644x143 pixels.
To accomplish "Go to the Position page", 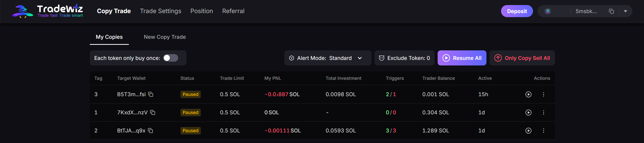I will point(202,11).
